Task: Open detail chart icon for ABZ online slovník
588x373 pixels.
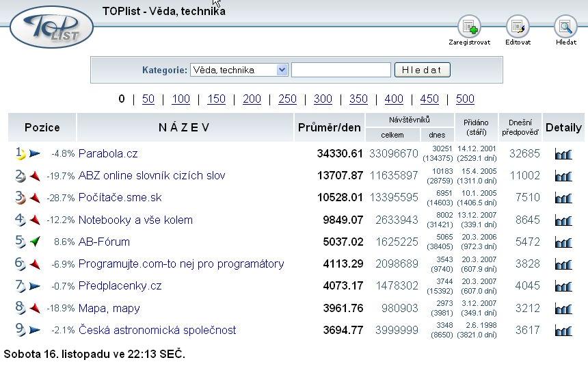Action: (563, 176)
